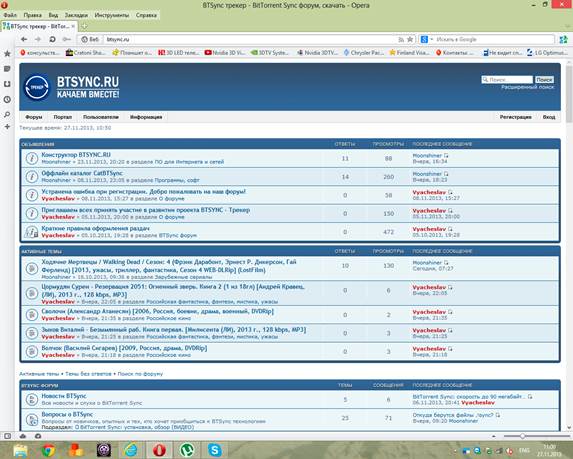This screenshot has height=459, width=573.
Task: Click forum icon of Новости BTSync row
Action: tap(32, 399)
